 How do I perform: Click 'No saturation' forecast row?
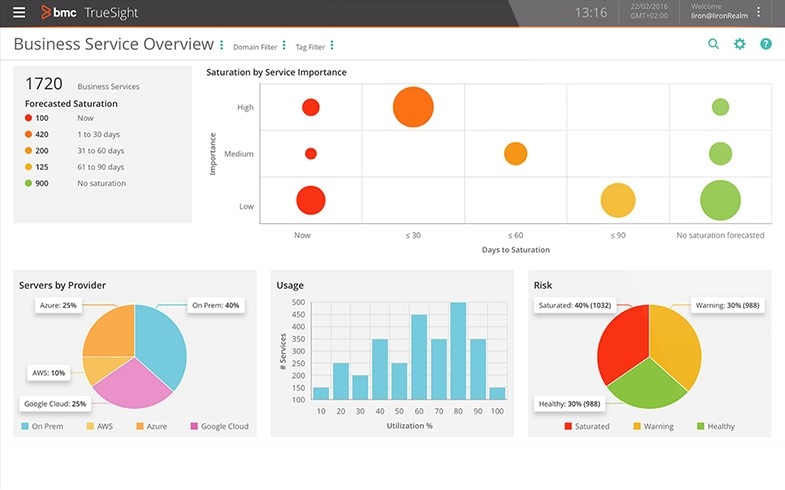pos(75,183)
